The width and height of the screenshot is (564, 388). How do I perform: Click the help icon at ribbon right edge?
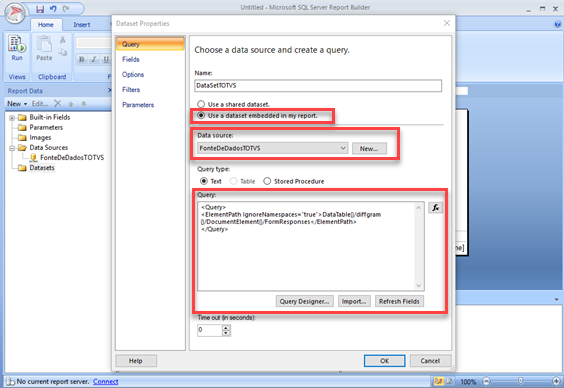tap(558, 24)
